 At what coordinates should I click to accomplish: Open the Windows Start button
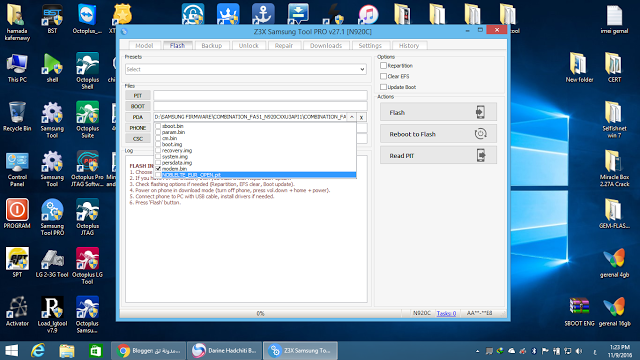click(x=12, y=351)
